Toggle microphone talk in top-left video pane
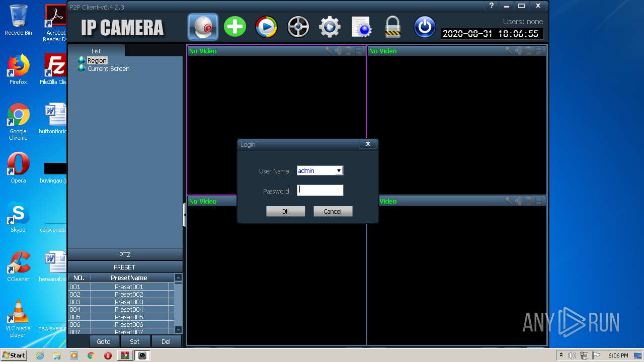Viewport: 644px width, 362px height. click(x=329, y=50)
